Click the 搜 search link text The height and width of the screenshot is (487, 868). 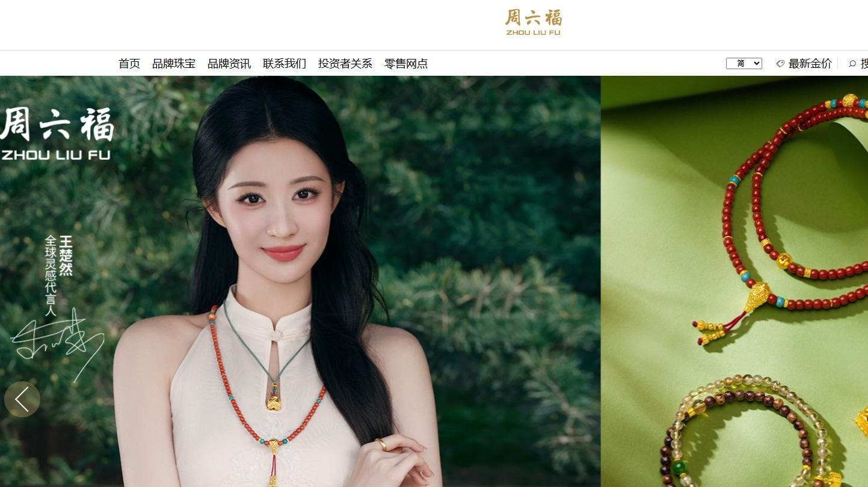click(x=864, y=64)
